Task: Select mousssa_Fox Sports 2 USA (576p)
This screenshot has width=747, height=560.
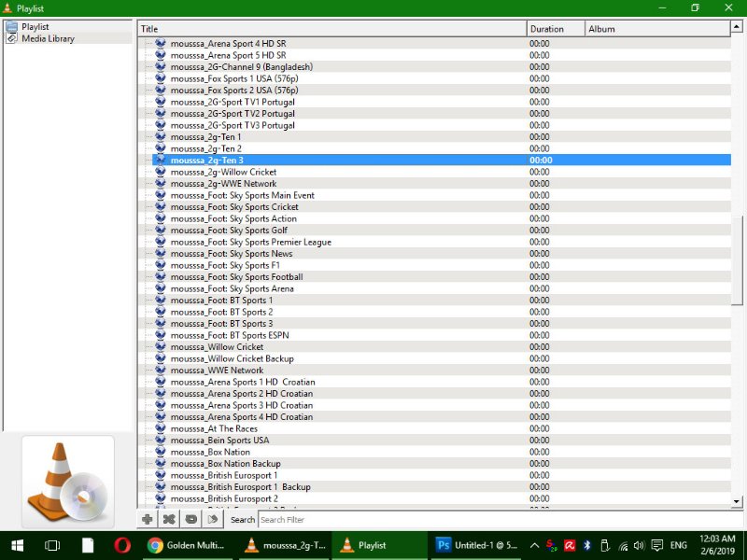Action: coord(234,90)
